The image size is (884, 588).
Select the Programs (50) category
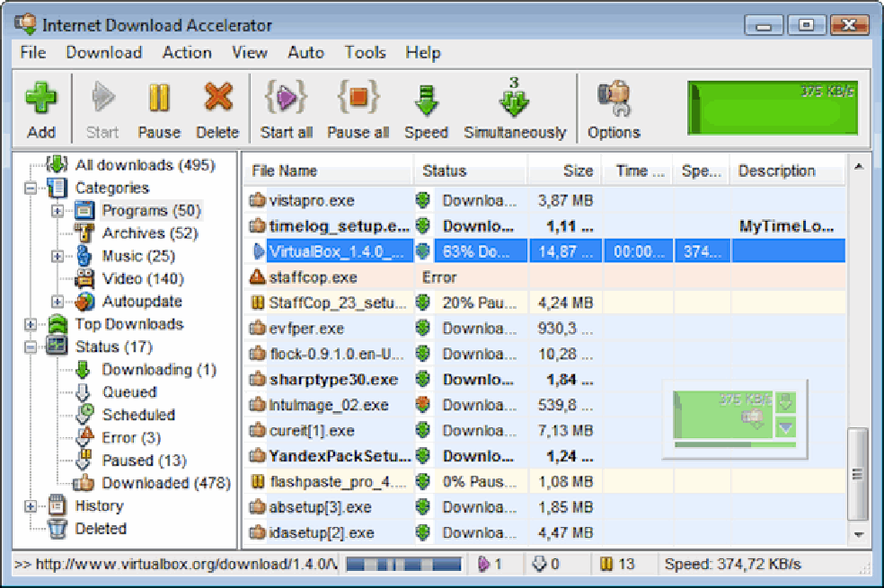click(152, 211)
